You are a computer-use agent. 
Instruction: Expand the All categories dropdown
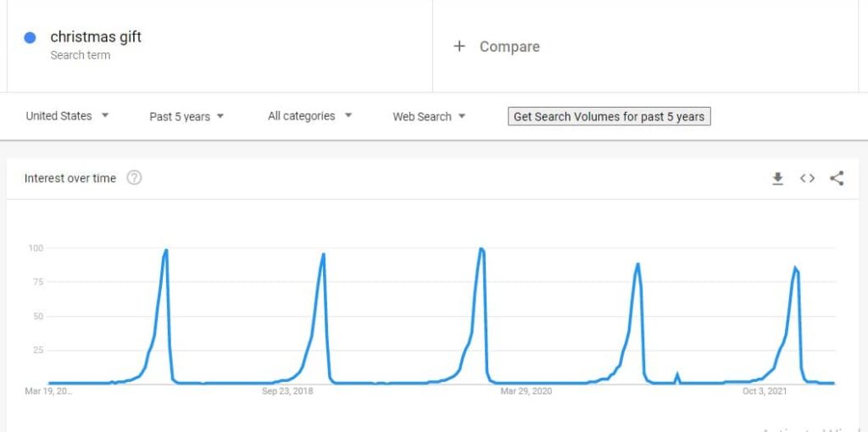click(310, 116)
